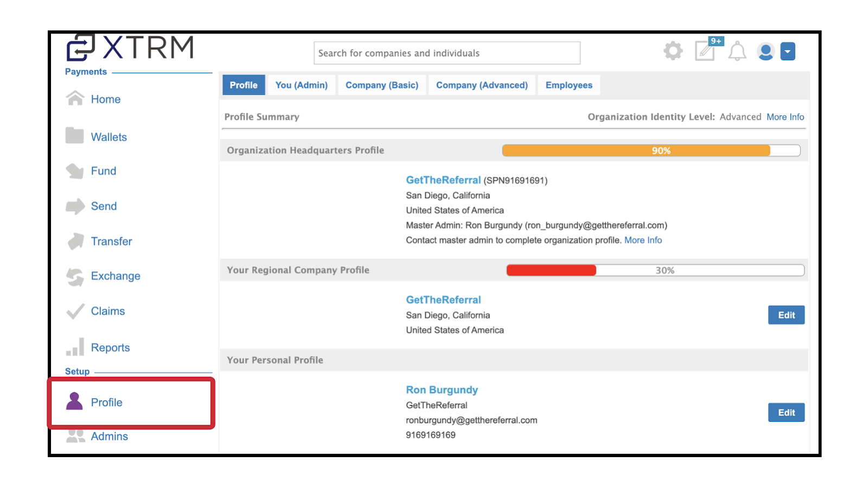
Task: Open Wallets page
Action: [109, 137]
